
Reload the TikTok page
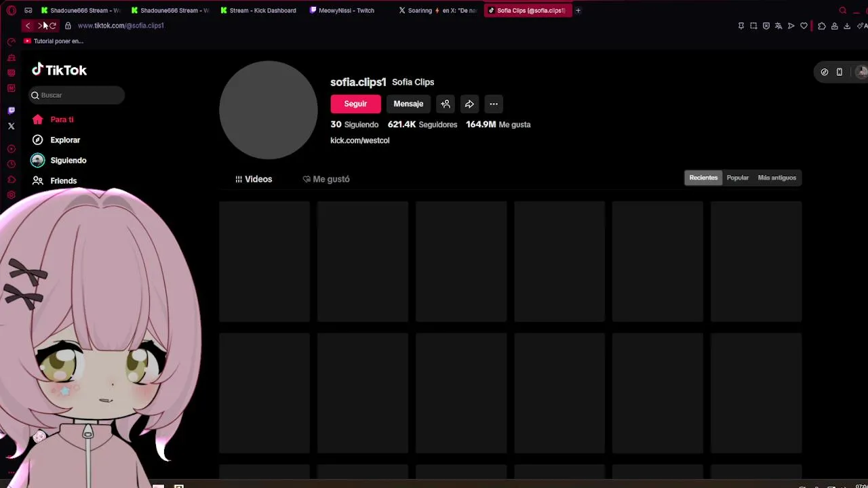click(53, 26)
